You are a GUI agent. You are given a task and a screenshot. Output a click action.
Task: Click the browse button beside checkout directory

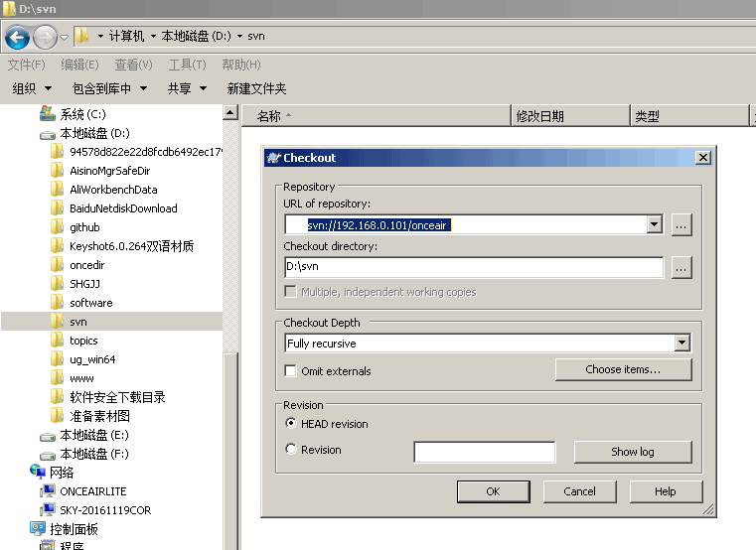[680, 267]
